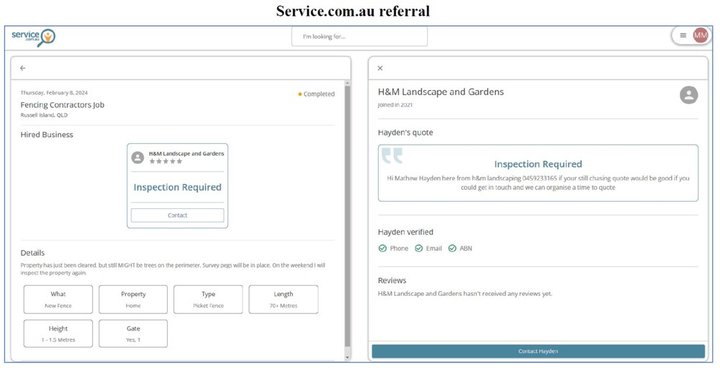Viewport: 720px width, 368px height.
Task: Click the ABN verified check icon
Action: (x=452, y=248)
